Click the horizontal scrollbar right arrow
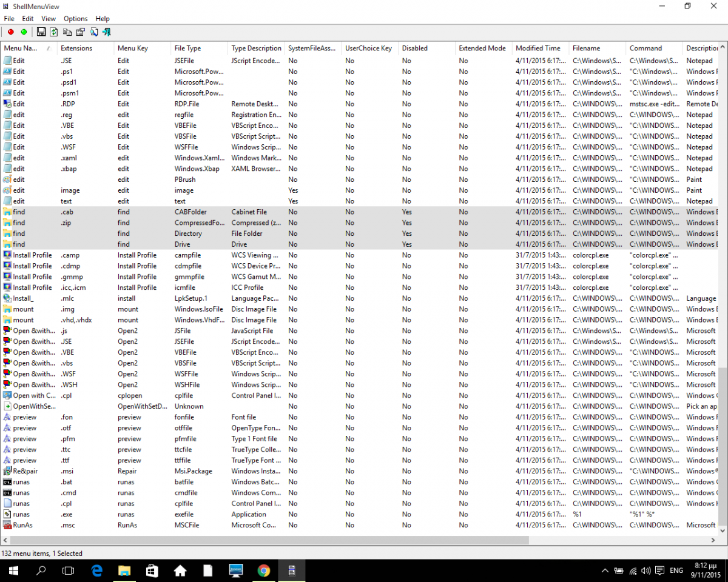728x582 pixels. point(714,540)
